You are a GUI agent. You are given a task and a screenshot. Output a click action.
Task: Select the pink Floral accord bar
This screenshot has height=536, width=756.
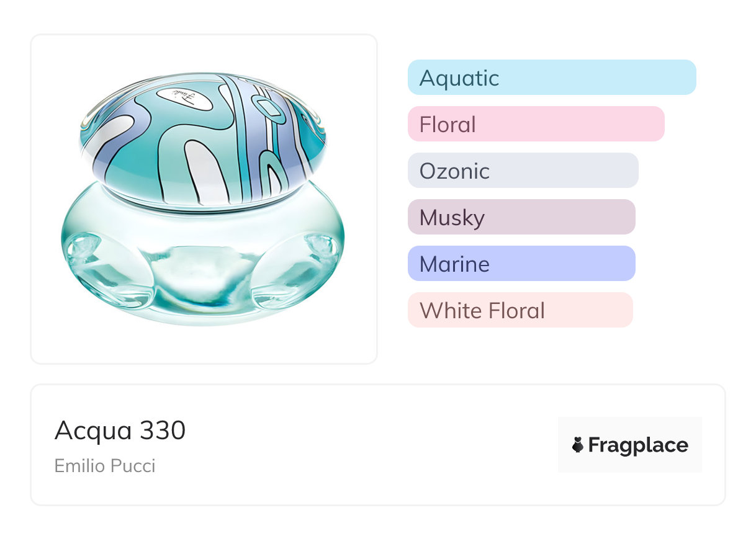coord(536,124)
